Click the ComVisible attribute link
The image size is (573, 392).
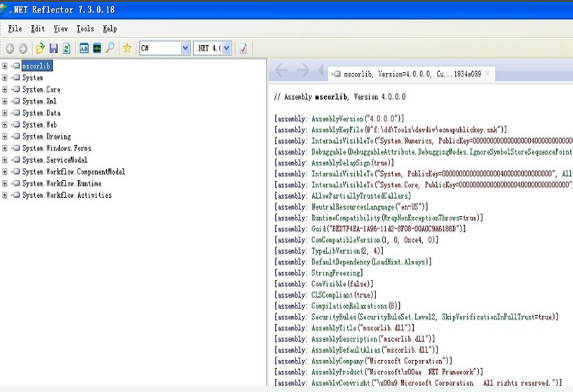pos(329,284)
